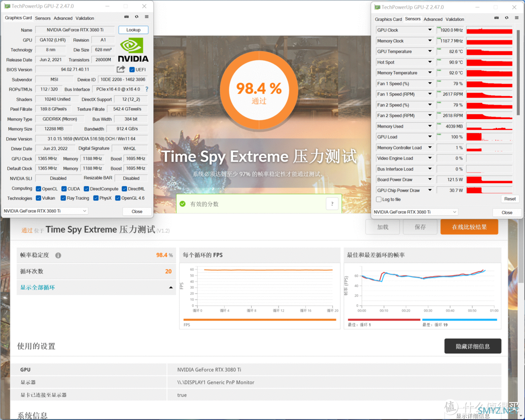
Task: Click the Close button in left GPU-Z window
Action: click(x=137, y=211)
